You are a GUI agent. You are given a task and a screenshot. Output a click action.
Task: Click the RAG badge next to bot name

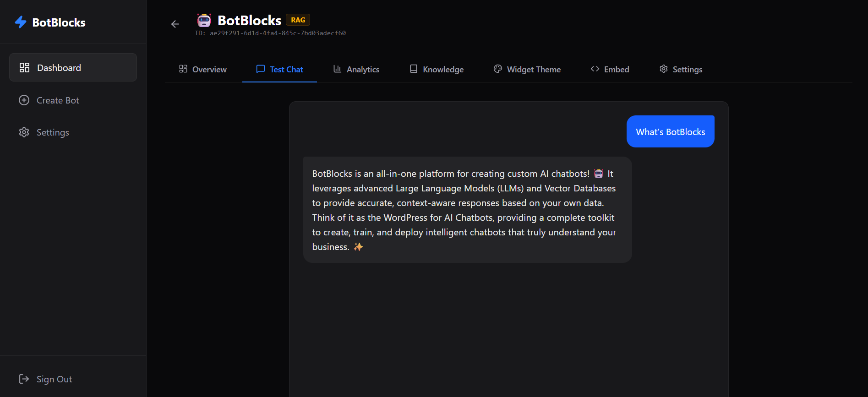298,20
